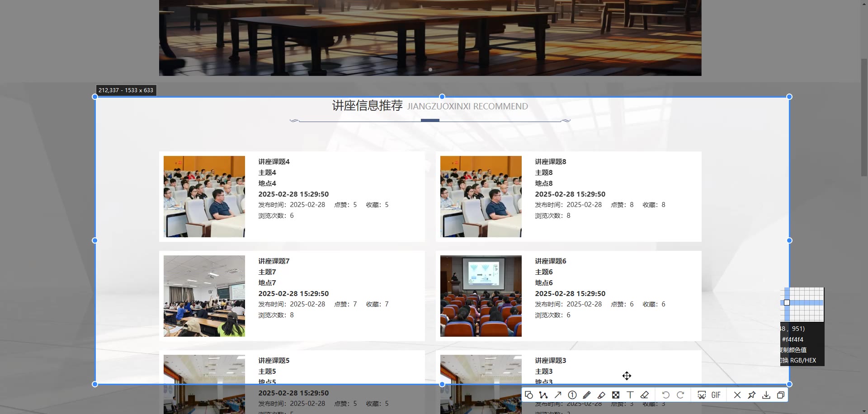The width and height of the screenshot is (868, 414).
Task: Click the page vertical scrollbar thumb
Action: pos(864,118)
